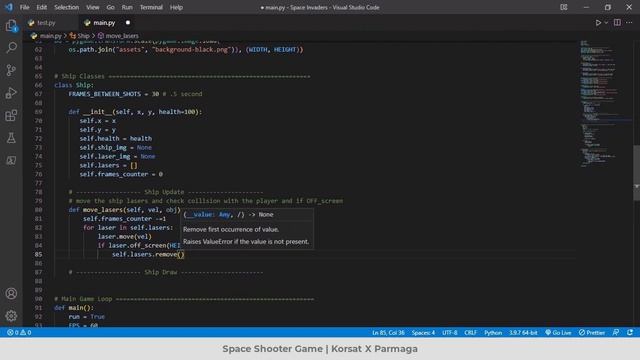The image size is (640, 360).
Task: Open the Selection menu
Action: (67, 7)
